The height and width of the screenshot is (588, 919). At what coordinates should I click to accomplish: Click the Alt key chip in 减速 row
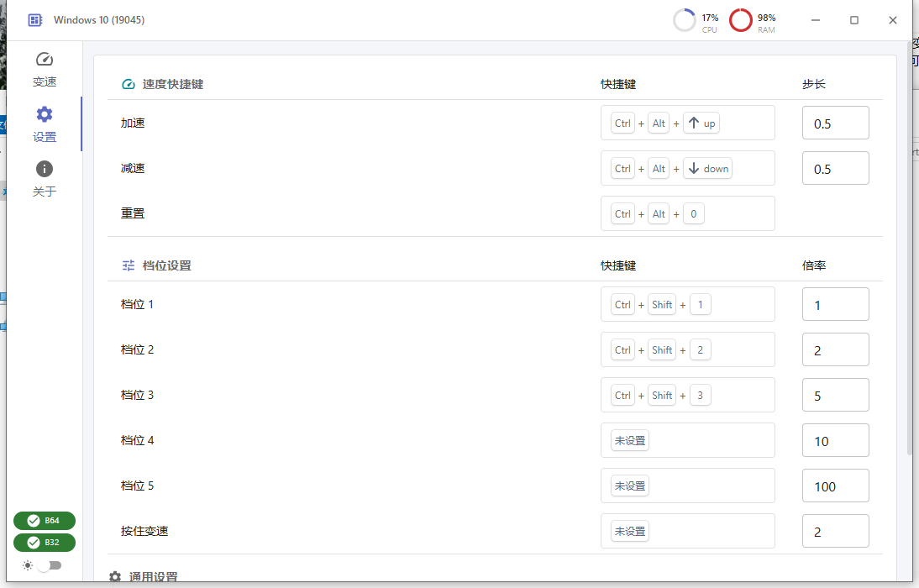coord(659,168)
